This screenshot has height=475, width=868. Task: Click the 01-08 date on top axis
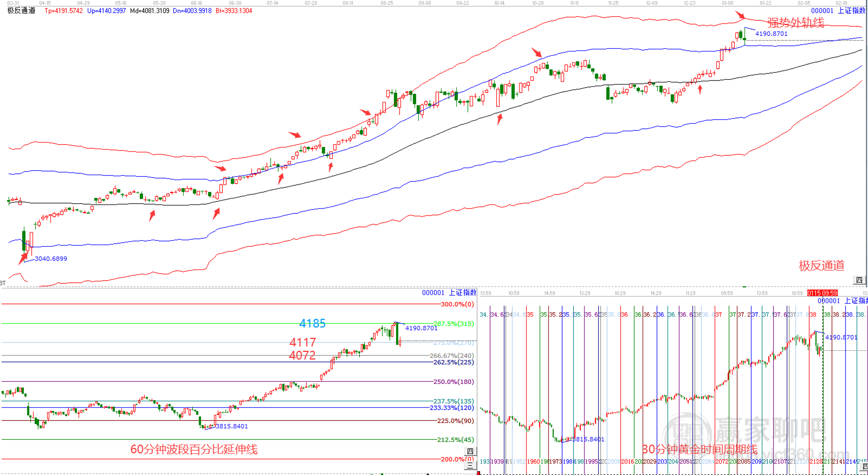click(727, 3)
